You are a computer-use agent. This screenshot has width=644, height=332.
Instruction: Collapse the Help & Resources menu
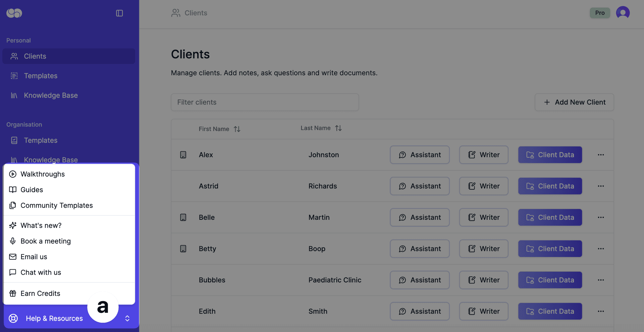[x=127, y=318]
